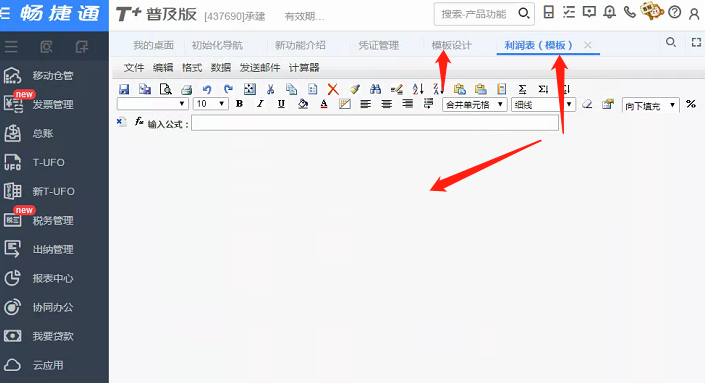Image resolution: width=705 pixels, height=383 pixels.
Task: Open the 文件 menu
Action: (134, 68)
